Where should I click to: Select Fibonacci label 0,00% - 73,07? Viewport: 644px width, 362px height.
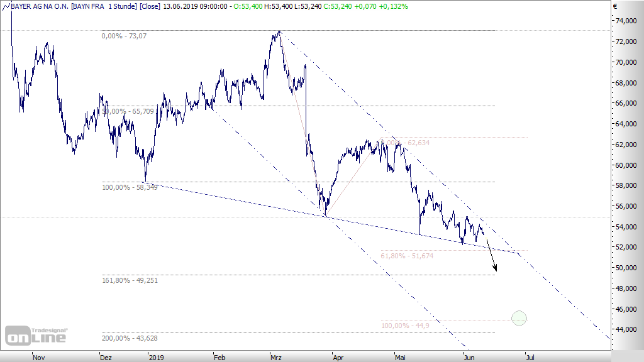click(x=124, y=36)
